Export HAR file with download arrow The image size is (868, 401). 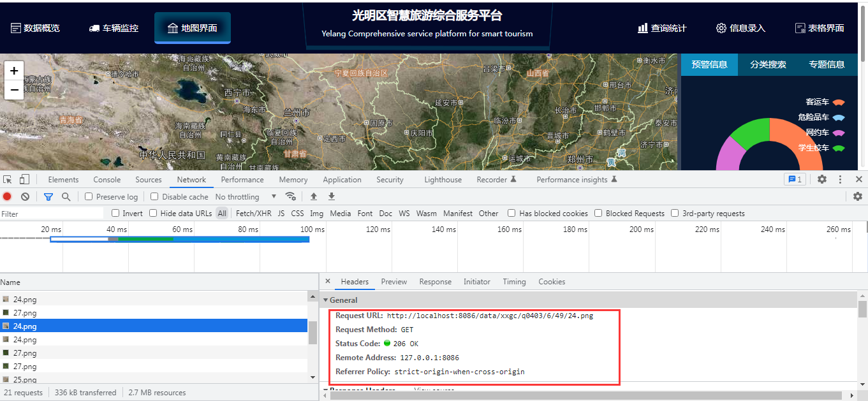[x=332, y=196]
